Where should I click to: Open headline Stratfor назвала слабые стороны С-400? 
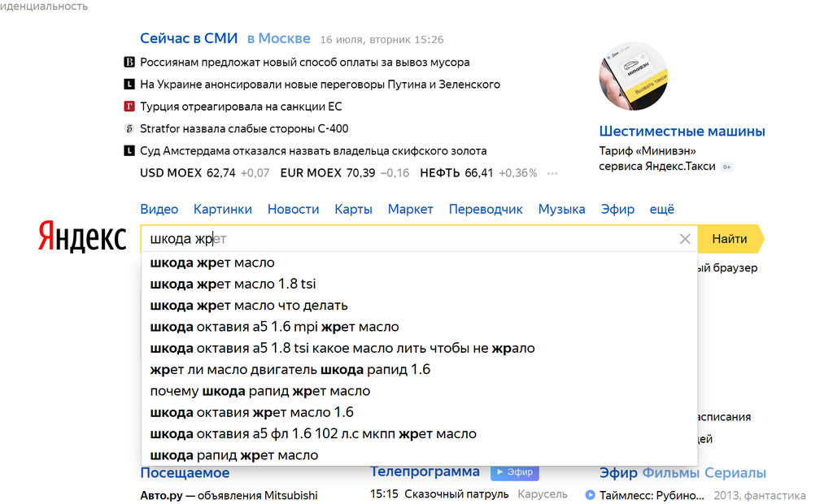(244, 128)
